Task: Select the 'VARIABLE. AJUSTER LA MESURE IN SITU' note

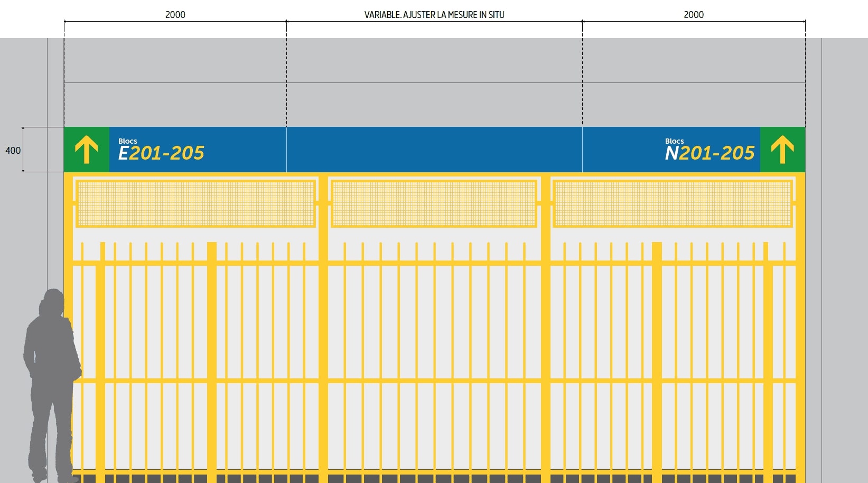Action: pyautogui.click(x=434, y=15)
